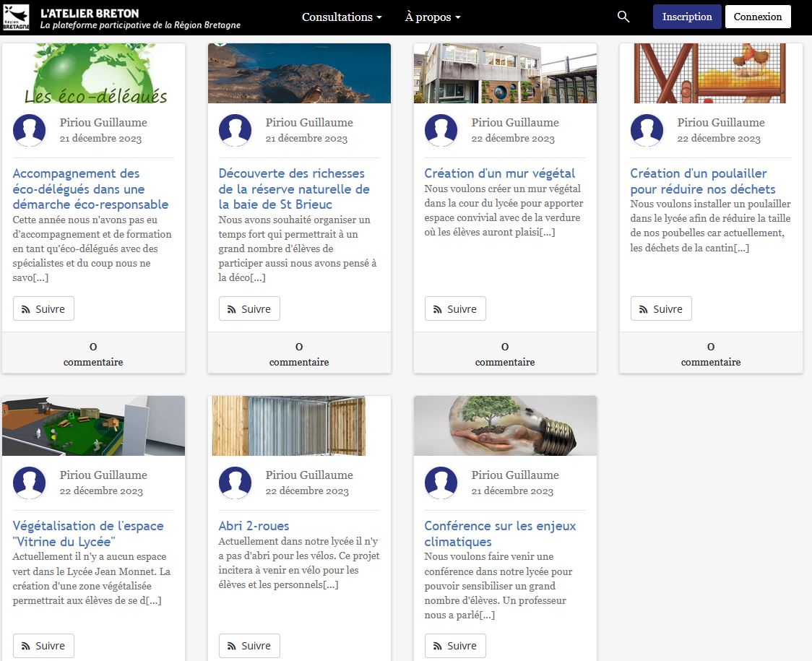Click the Région Bretagne logo

[16, 17]
